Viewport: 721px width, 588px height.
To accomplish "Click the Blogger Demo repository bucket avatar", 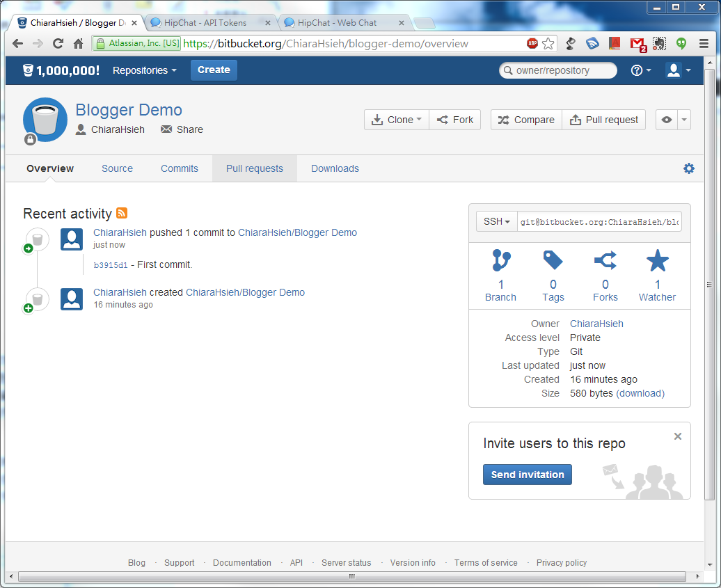I will point(45,120).
